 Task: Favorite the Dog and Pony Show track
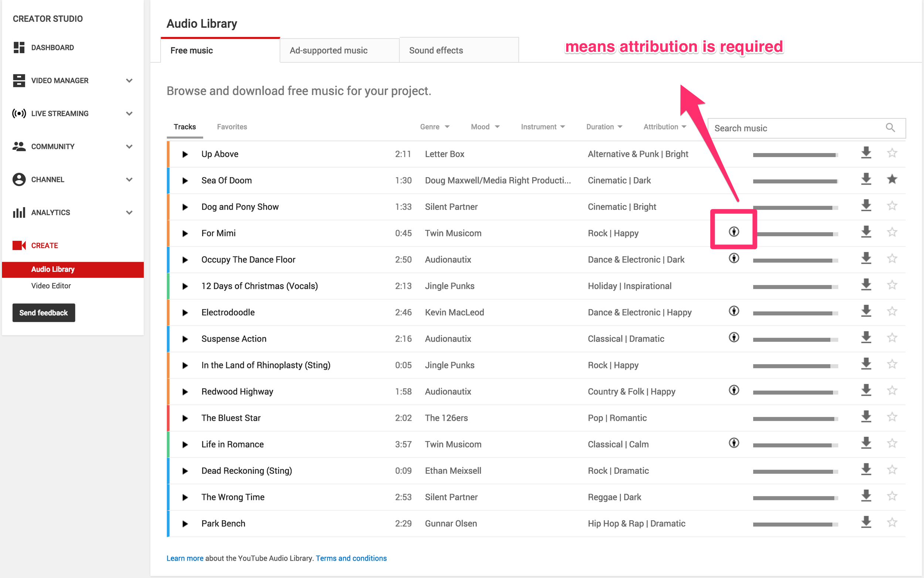(892, 206)
